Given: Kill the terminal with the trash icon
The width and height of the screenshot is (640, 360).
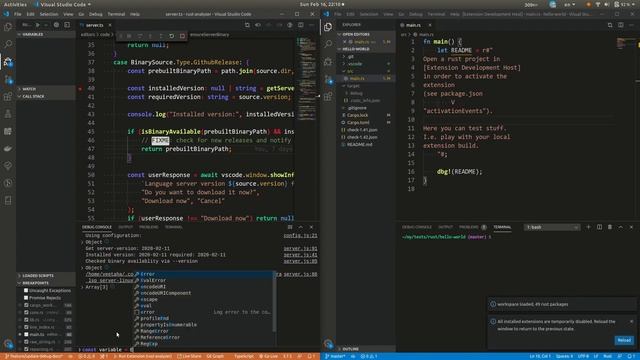Looking at the screenshot, I should (610, 227).
